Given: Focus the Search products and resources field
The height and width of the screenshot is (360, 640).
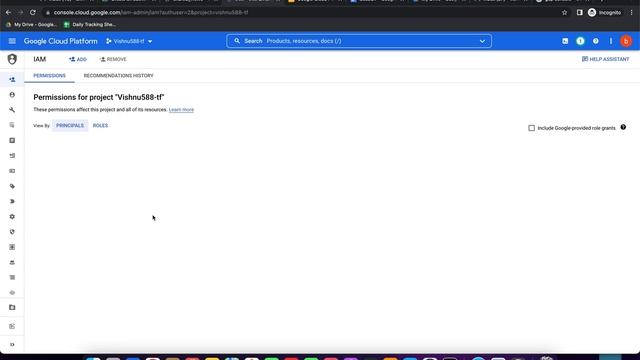Looking at the screenshot, I should pyautogui.click(x=359, y=41).
